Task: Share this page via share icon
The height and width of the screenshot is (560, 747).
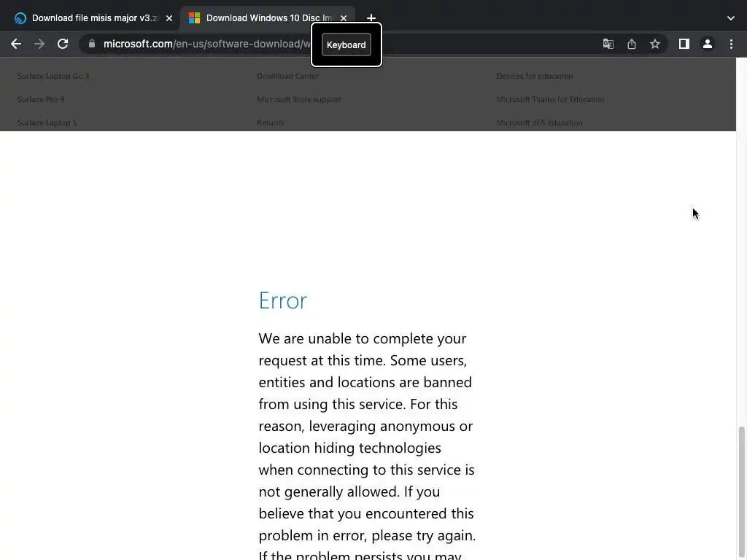Action: click(x=632, y=44)
